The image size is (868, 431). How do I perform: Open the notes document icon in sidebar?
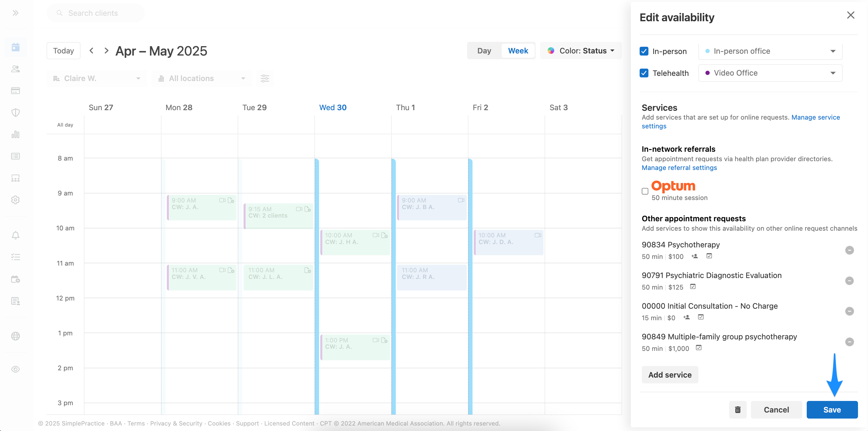click(15, 301)
